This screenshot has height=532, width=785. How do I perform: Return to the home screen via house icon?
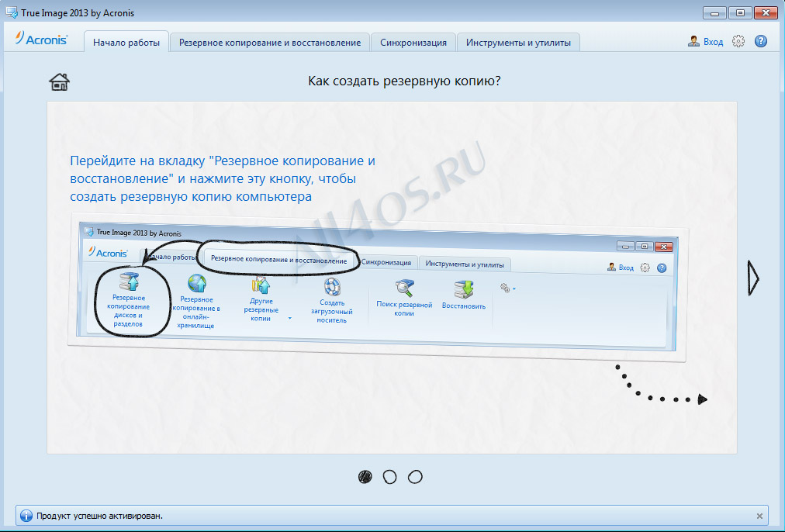(59, 81)
